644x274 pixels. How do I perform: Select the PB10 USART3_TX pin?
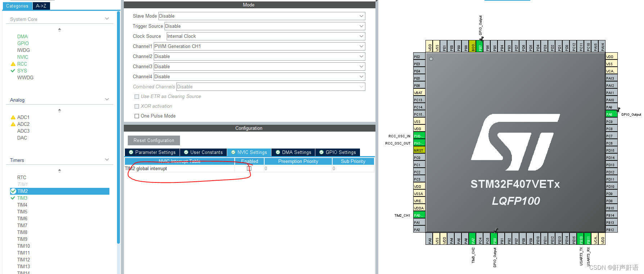tap(581, 239)
